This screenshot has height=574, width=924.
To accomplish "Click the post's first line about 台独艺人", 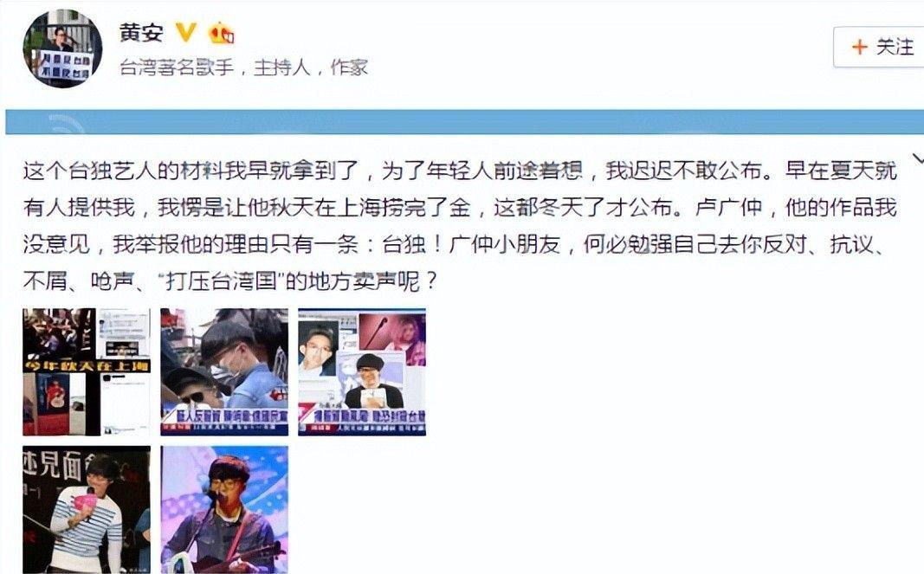I will (460, 171).
